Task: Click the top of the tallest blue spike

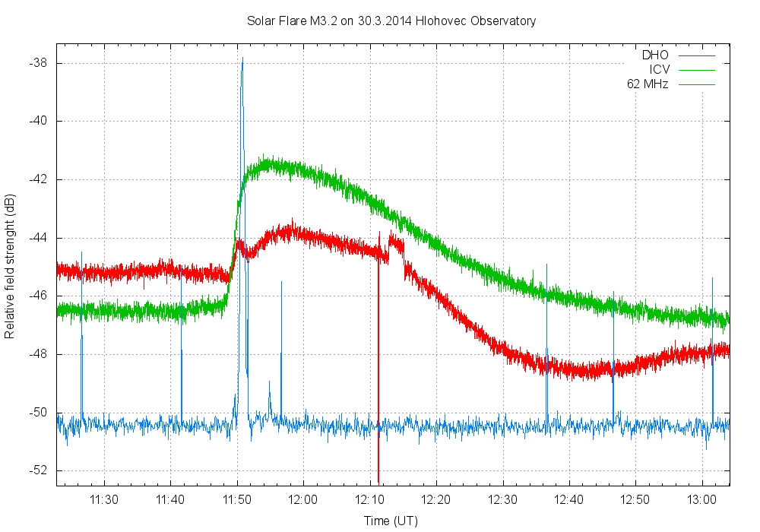Action: [x=242, y=59]
